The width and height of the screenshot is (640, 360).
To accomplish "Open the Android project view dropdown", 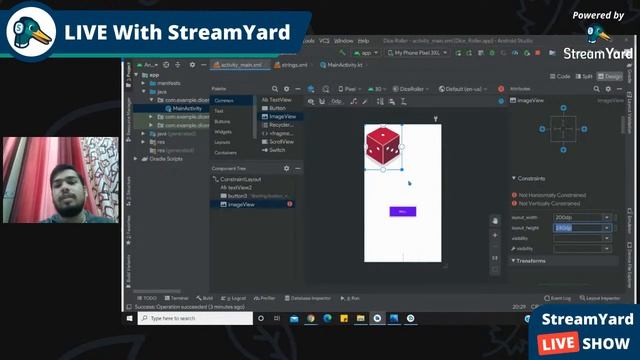I will click(147, 65).
